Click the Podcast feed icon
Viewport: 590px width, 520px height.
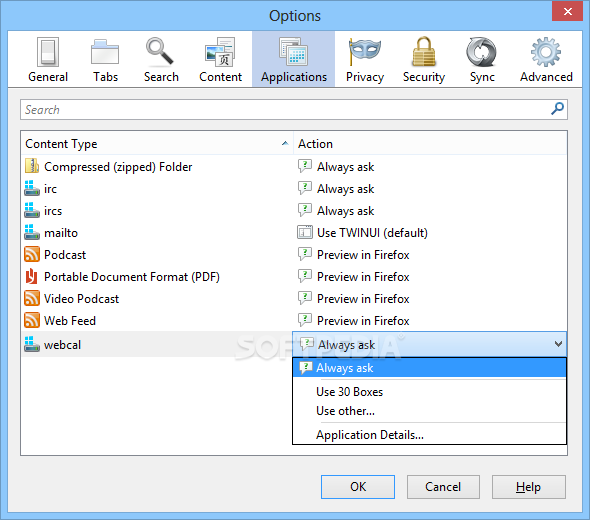point(32,254)
